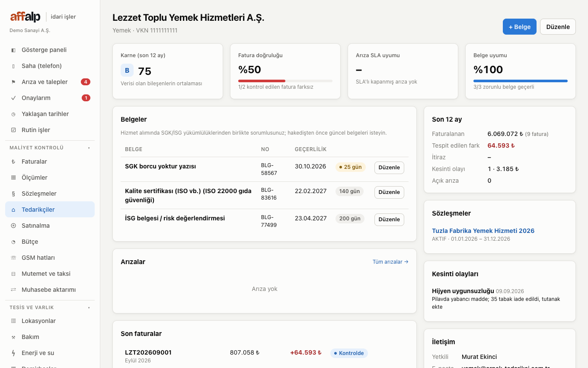
Task: Open Yaklaşan tarihler clock icon
Action: pyautogui.click(x=13, y=114)
